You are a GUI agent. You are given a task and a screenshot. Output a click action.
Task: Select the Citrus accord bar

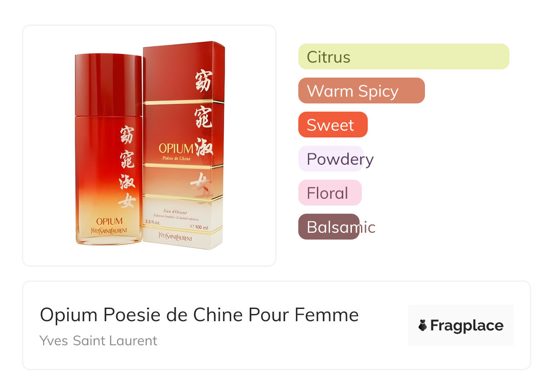[x=404, y=57]
